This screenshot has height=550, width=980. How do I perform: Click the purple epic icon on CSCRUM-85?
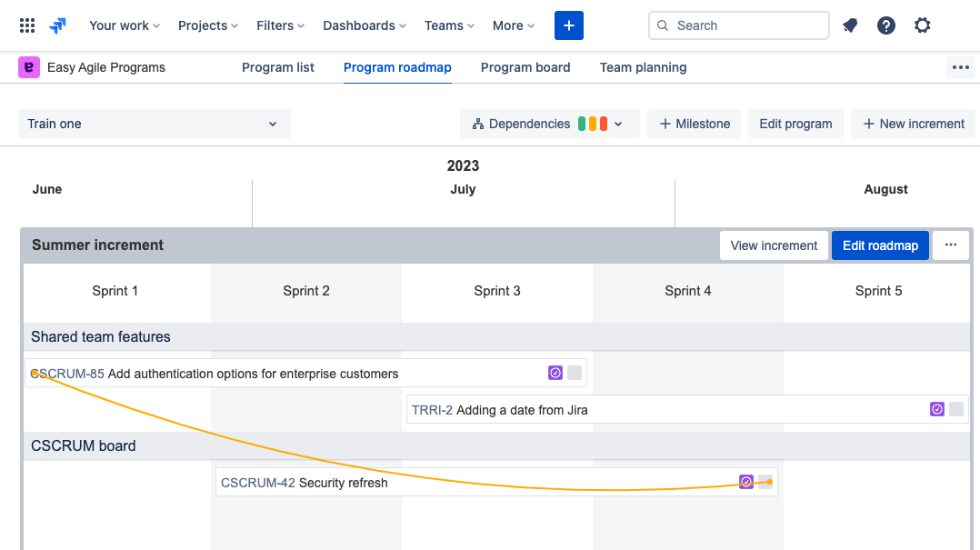coord(555,372)
